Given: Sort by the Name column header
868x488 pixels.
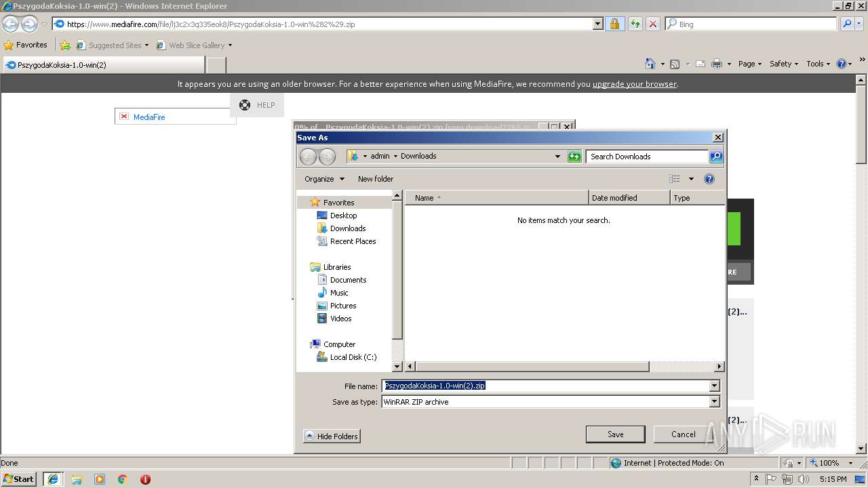Looking at the screenshot, I should click(497, 198).
